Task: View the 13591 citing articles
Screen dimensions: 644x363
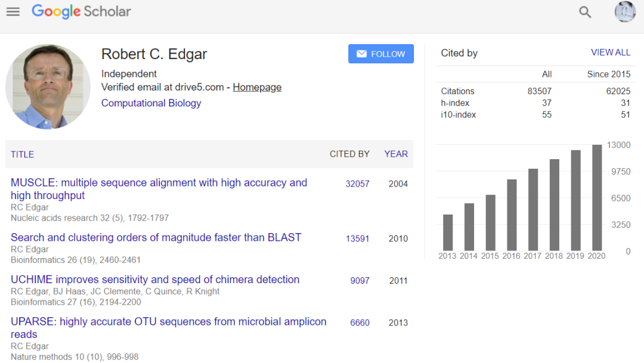Action: pyautogui.click(x=358, y=238)
